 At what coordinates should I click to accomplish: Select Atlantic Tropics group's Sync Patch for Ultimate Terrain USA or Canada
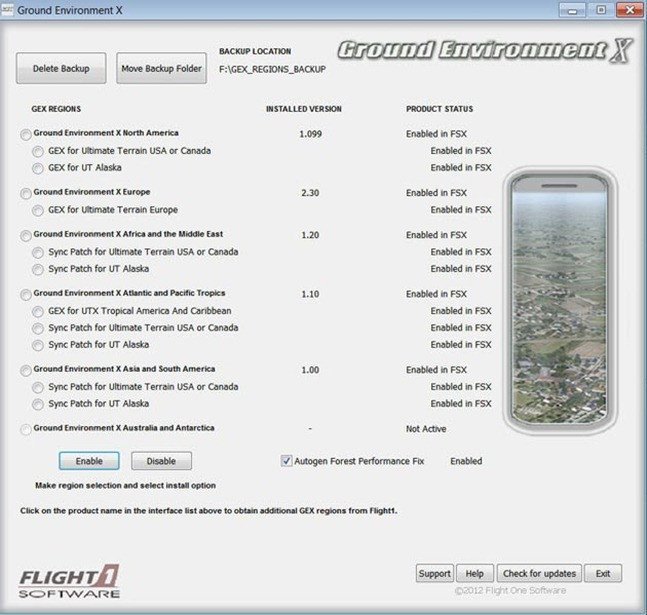[38, 329]
